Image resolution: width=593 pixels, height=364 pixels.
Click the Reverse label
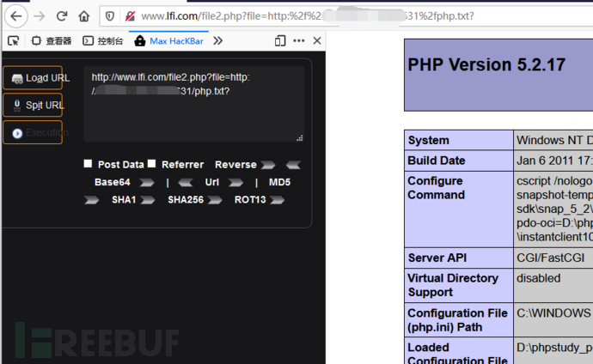(235, 165)
